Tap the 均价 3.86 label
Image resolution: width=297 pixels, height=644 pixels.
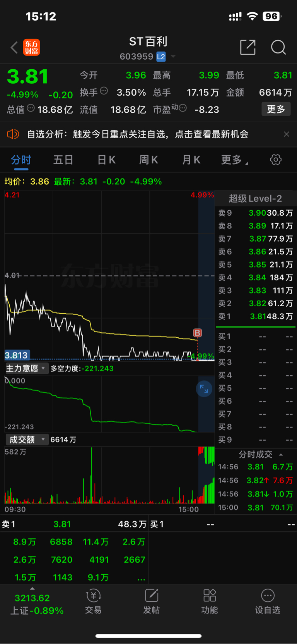pyautogui.click(x=27, y=182)
